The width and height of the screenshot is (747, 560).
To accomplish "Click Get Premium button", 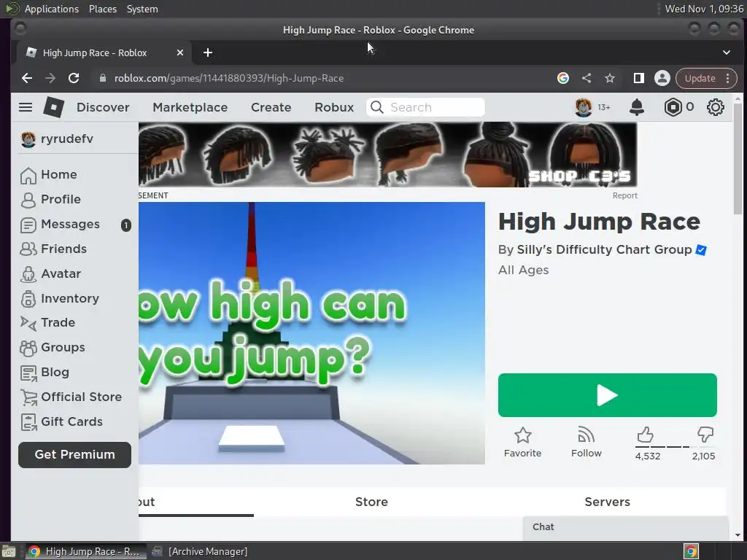I will pos(75,455).
